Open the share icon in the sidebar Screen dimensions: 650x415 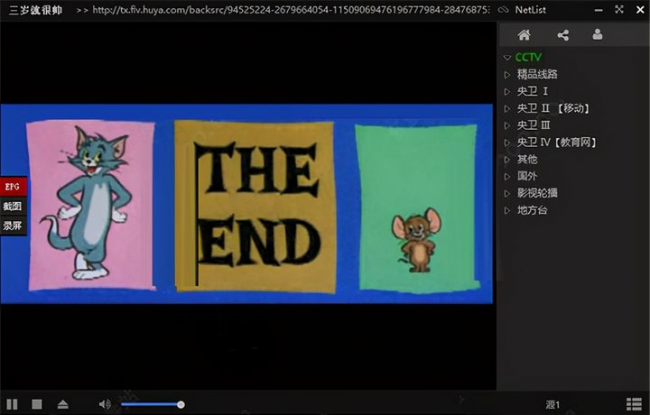(563, 35)
